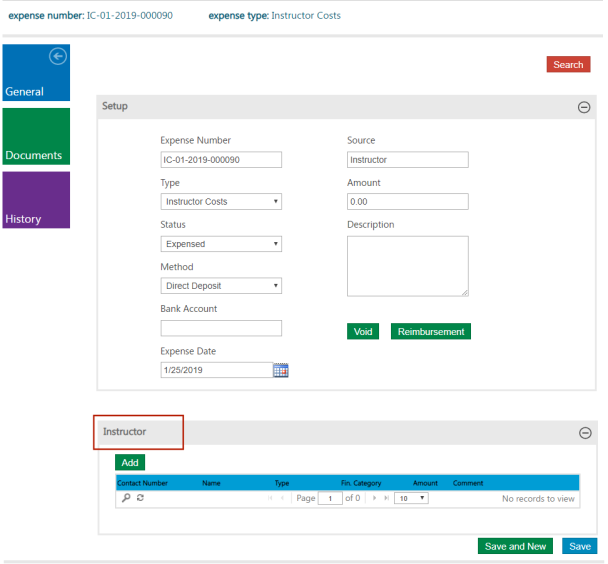The width and height of the screenshot is (608, 564).
Task: Click the red Search button
Action: [x=568, y=65]
